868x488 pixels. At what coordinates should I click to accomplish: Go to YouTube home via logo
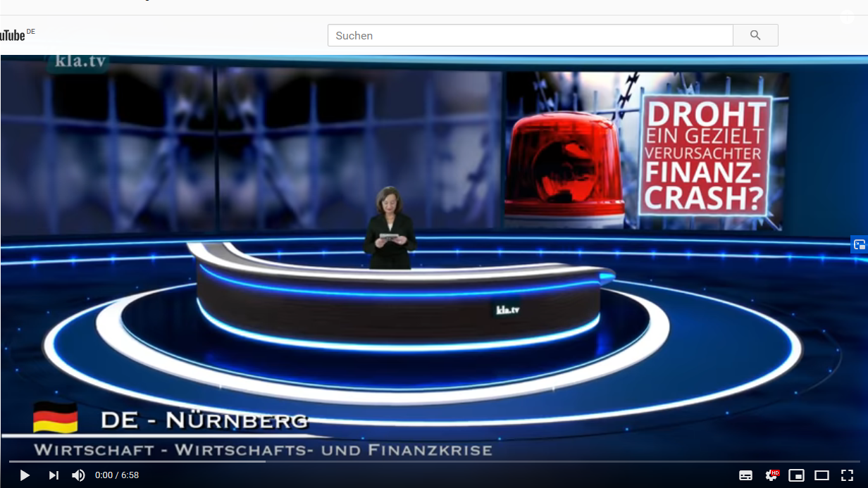coord(13,35)
